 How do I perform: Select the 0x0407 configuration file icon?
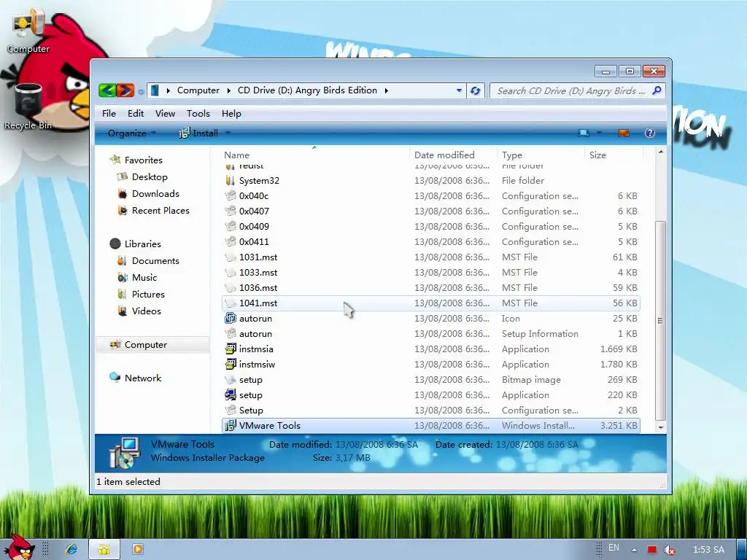point(231,211)
